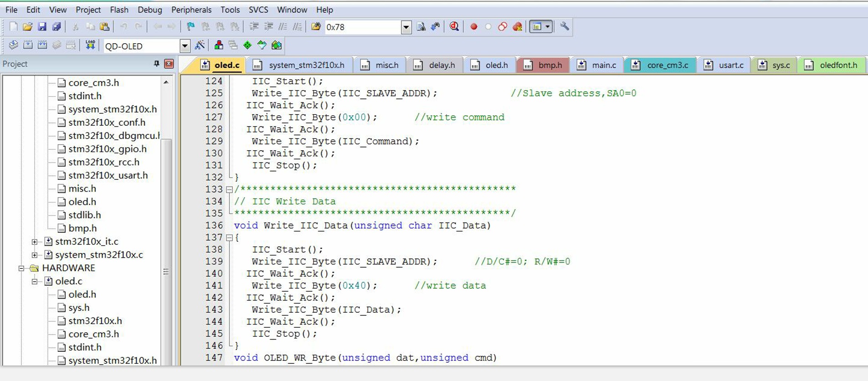The image size is (868, 381).
Task: Collapse the comment block at line 133
Action: point(230,189)
